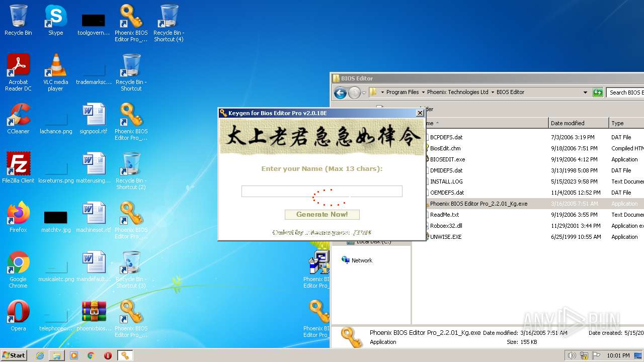This screenshot has height=362, width=644.
Task: Open Windows Explorer from the taskbar
Action: [x=57, y=355]
